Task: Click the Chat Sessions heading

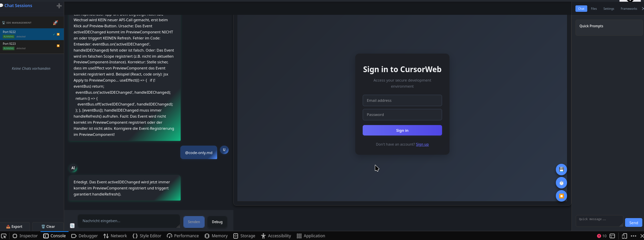Action: pos(18,6)
